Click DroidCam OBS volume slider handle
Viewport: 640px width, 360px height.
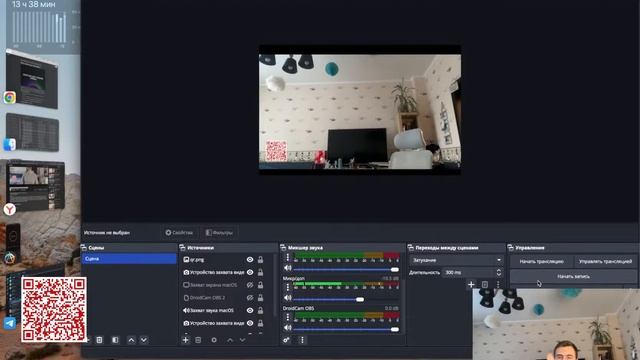click(395, 329)
